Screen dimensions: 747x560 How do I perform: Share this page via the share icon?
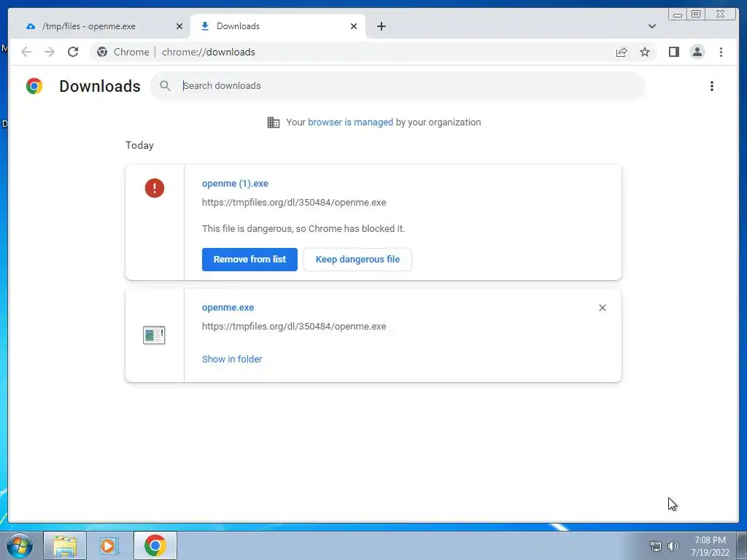tap(622, 52)
